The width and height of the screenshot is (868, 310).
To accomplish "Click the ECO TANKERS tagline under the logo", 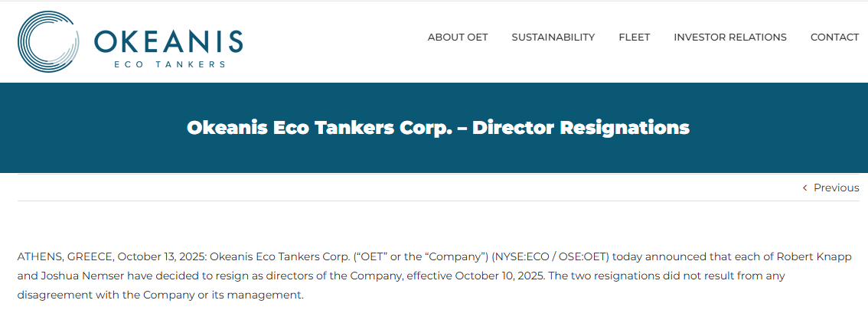I will click(169, 64).
